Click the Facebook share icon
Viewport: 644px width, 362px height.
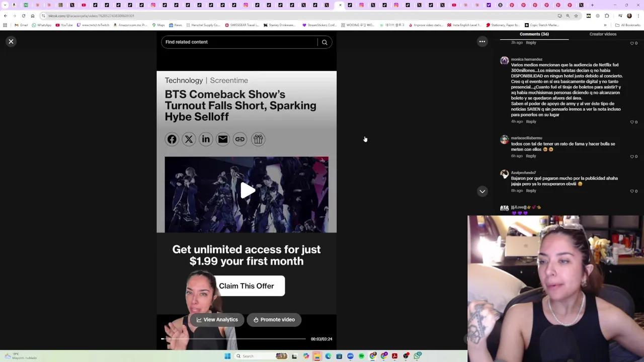coord(172,139)
